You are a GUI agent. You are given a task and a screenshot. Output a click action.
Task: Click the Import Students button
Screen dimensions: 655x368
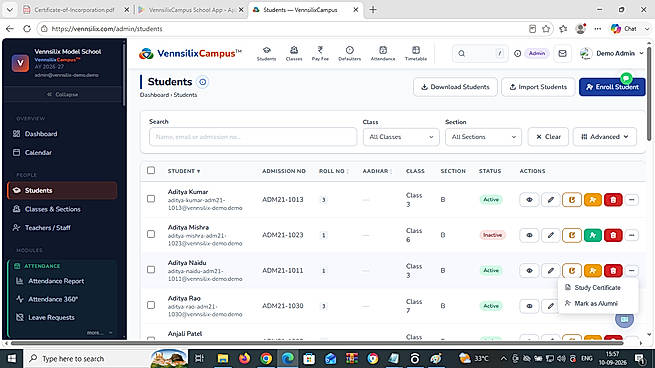click(x=538, y=87)
